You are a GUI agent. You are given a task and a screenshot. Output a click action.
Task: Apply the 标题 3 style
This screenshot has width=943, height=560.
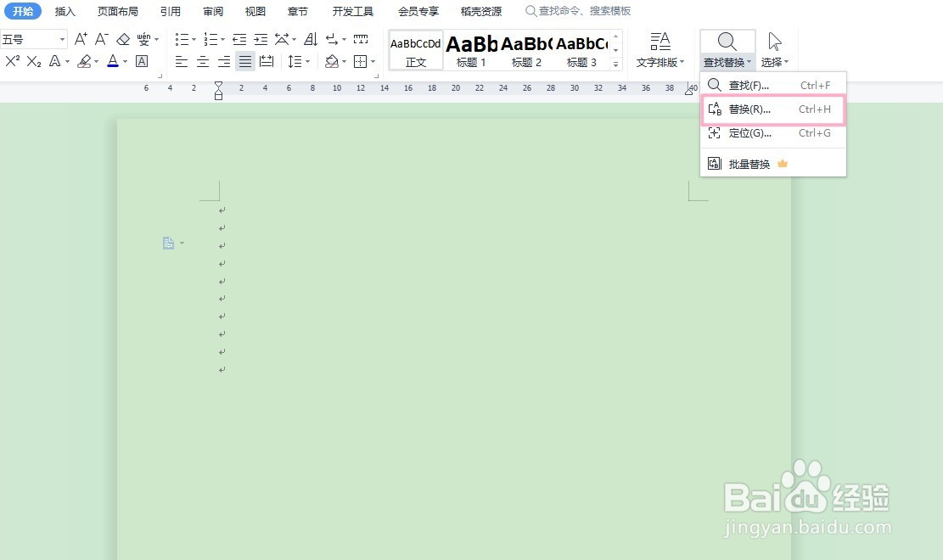pyautogui.click(x=581, y=51)
